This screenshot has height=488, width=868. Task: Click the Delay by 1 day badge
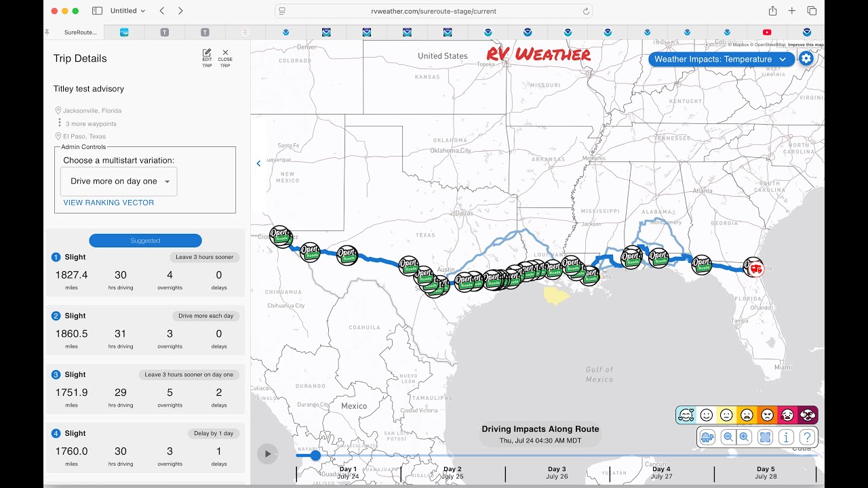point(212,434)
